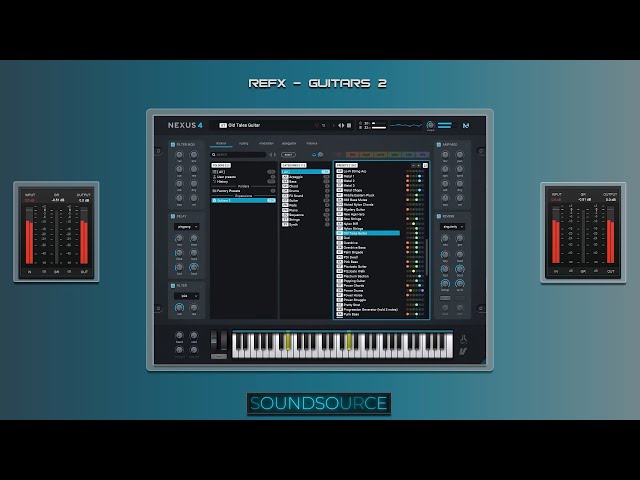Image resolution: width=640 pixels, height=480 pixels.
Task: Toggle the Amp Mod section power
Action: (439, 144)
